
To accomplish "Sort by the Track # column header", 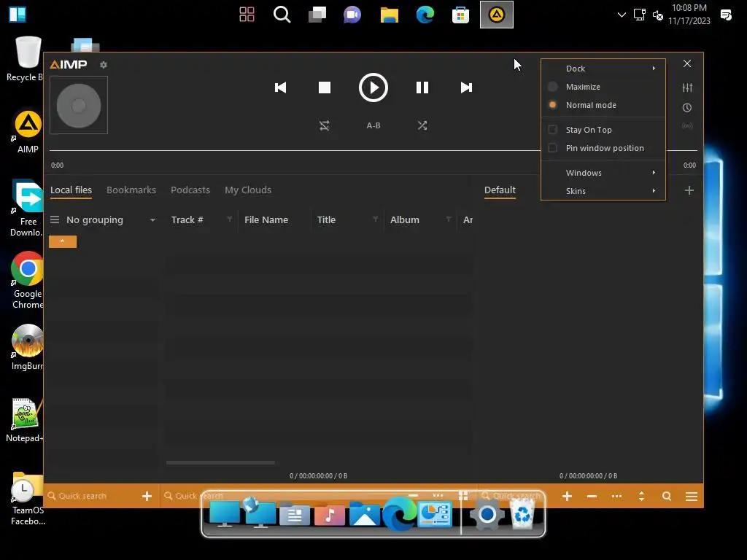I will pyautogui.click(x=187, y=220).
